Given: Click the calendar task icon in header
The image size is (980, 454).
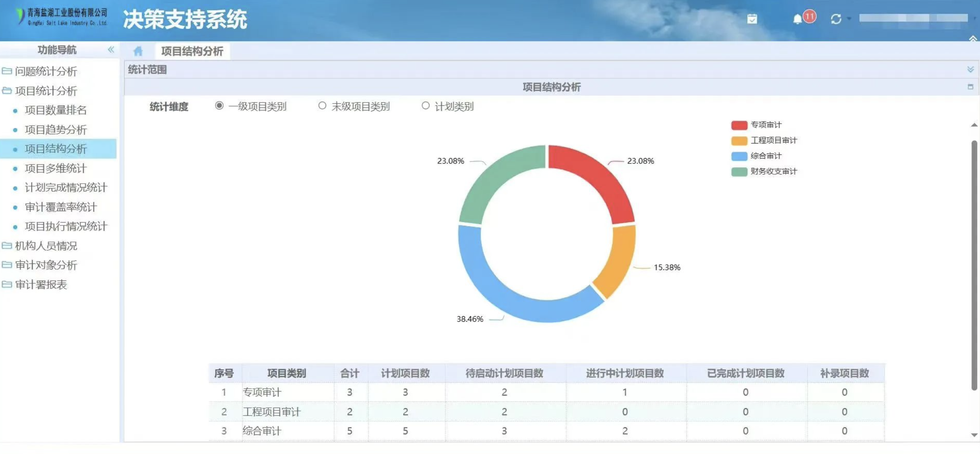Looking at the screenshot, I should tap(752, 19).
